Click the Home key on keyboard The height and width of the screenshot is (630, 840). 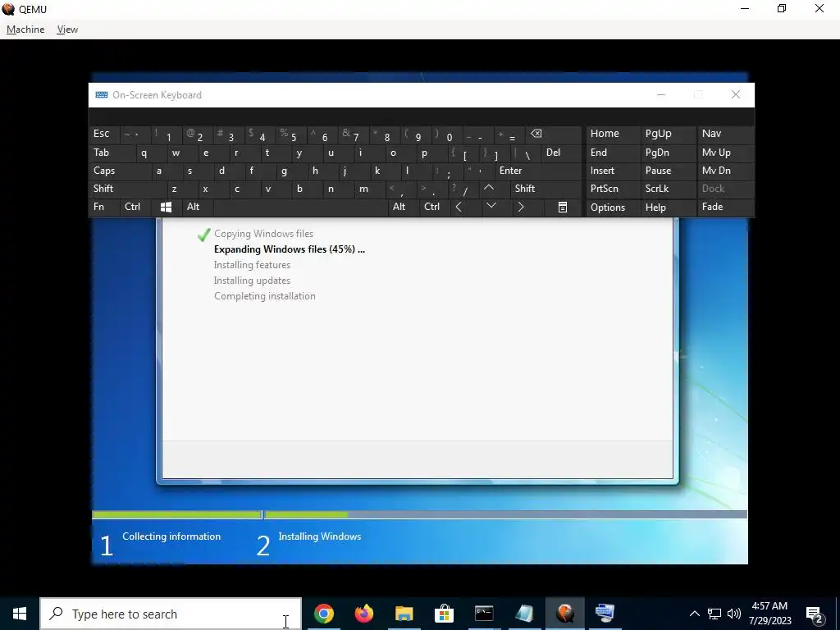613,135
